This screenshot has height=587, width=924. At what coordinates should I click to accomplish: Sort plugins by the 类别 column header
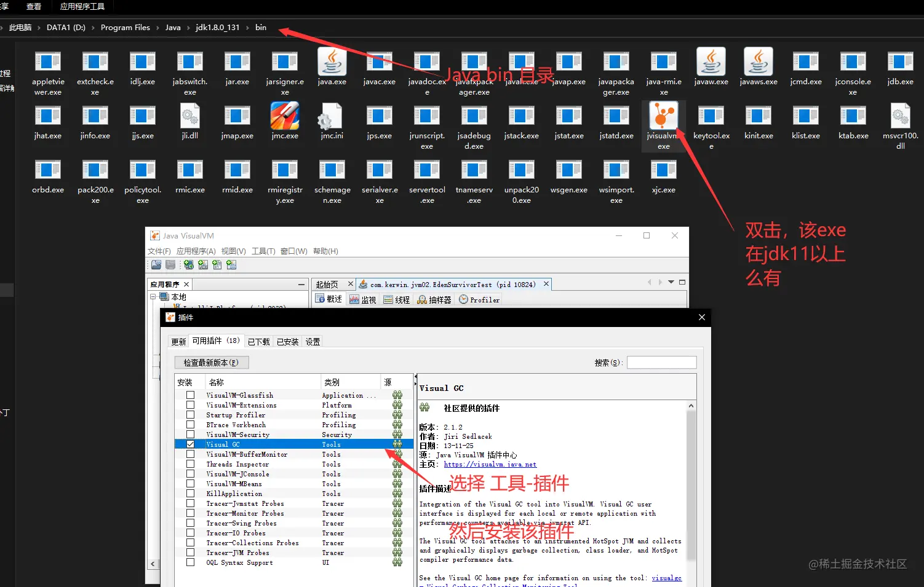(351, 382)
